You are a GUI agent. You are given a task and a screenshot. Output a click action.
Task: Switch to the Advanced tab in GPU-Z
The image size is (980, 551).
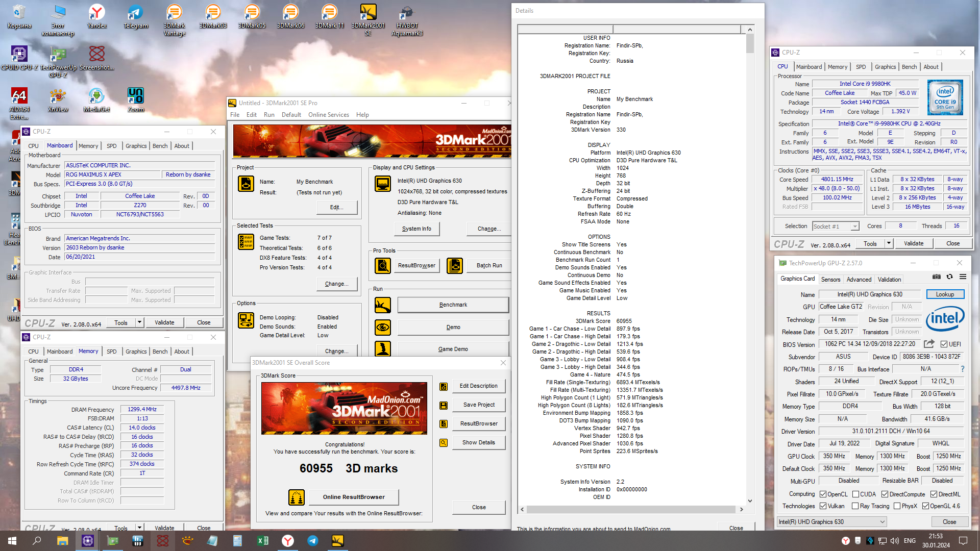tap(859, 280)
